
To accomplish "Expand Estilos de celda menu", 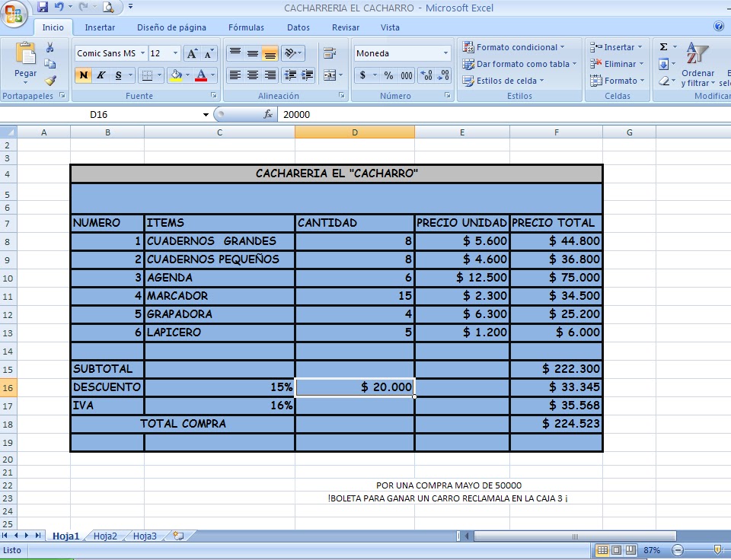I will click(x=503, y=81).
